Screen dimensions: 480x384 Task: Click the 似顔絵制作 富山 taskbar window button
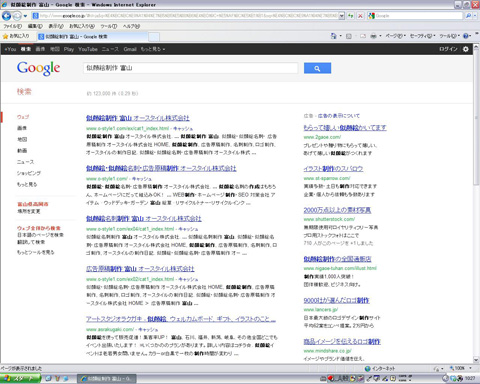[x=107, y=379]
